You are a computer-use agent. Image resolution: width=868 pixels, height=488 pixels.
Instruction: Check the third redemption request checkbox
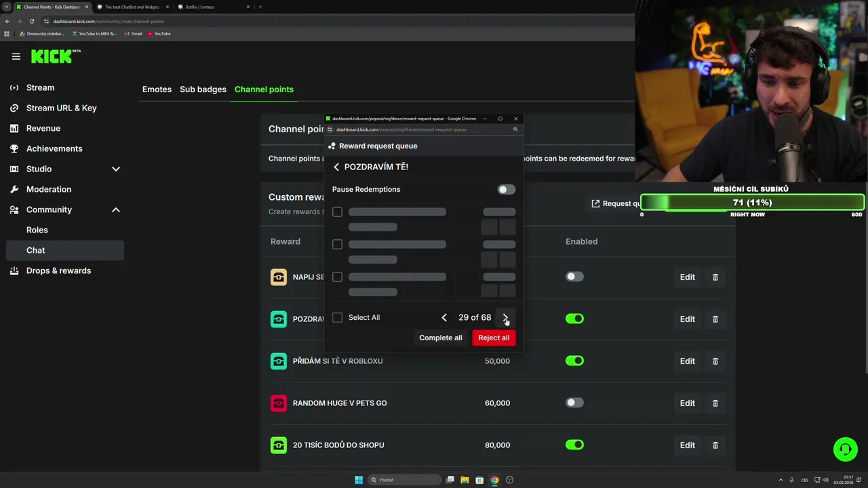337,277
